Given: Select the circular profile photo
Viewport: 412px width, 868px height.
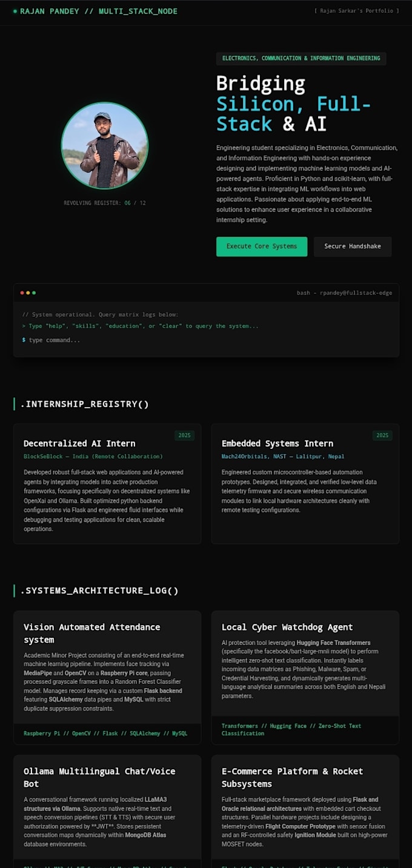Looking at the screenshot, I should pos(105,145).
